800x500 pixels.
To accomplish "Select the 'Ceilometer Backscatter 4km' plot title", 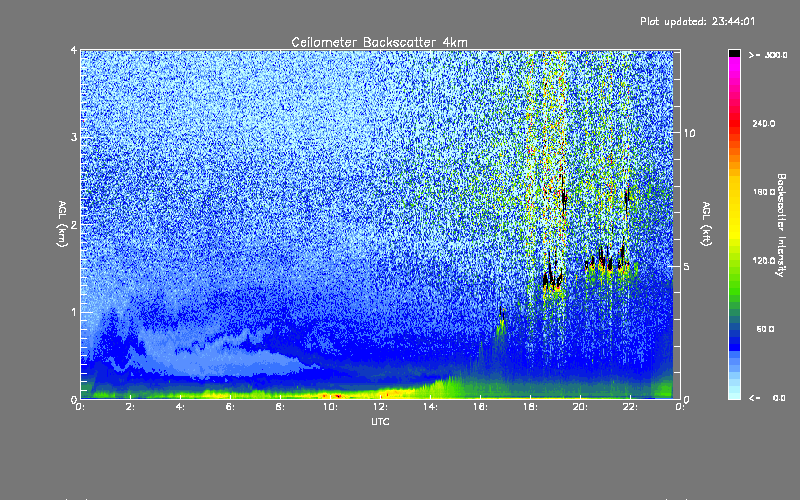I will [379, 42].
